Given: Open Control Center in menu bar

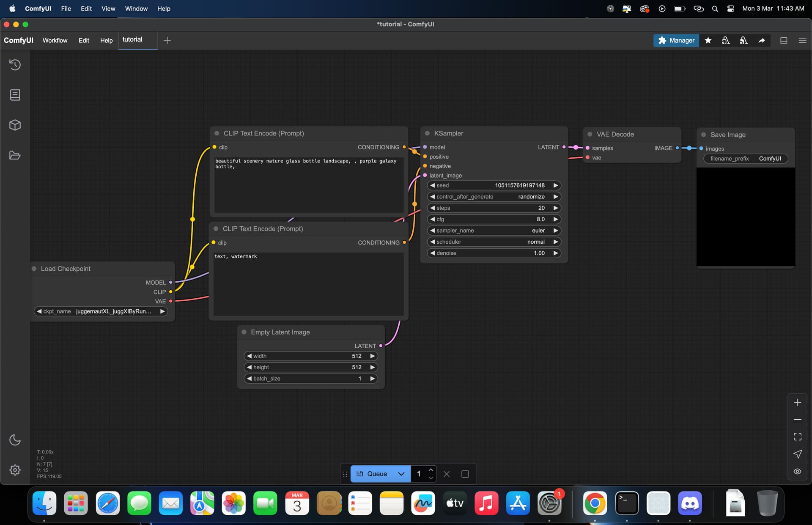Looking at the screenshot, I should pos(730,8).
